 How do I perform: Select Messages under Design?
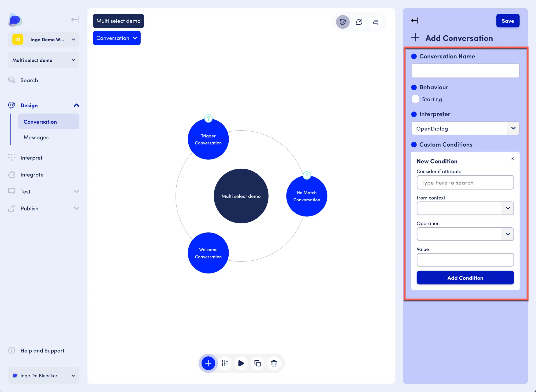point(36,137)
